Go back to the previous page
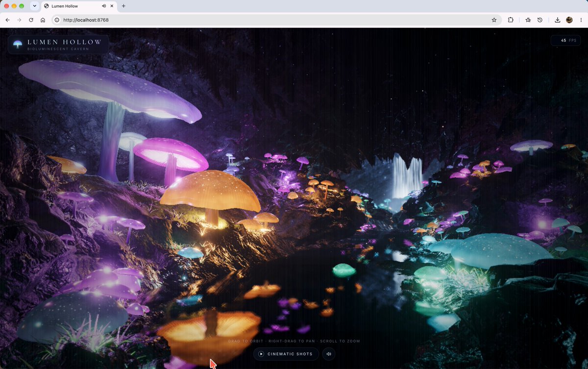 [x=7, y=20]
